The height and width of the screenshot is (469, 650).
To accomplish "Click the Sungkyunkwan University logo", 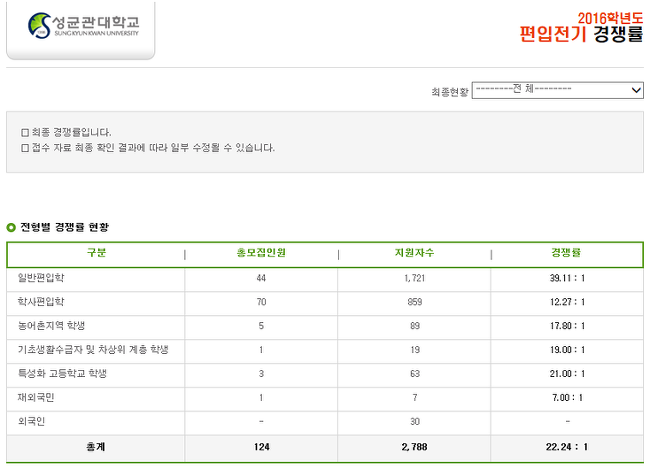I will click(x=83, y=26).
